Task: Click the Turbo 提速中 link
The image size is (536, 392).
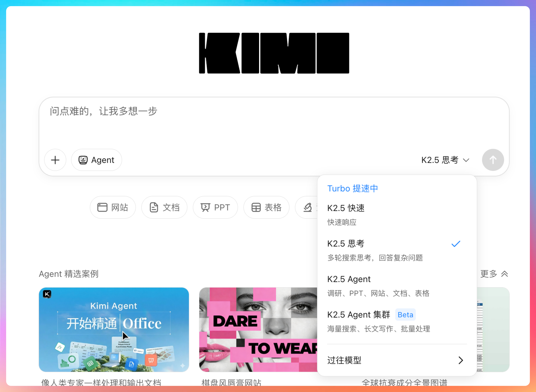Action: pyautogui.click(x=352, y=188)
